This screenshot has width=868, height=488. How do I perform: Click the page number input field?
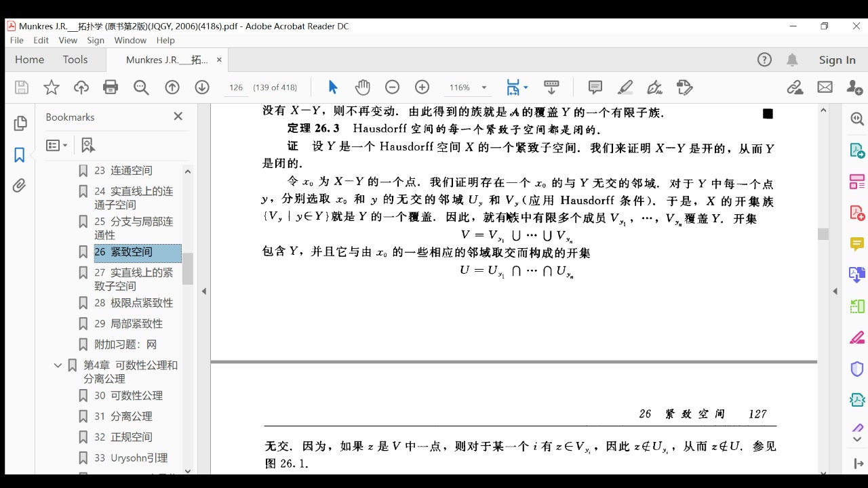[x=236, y=87]
